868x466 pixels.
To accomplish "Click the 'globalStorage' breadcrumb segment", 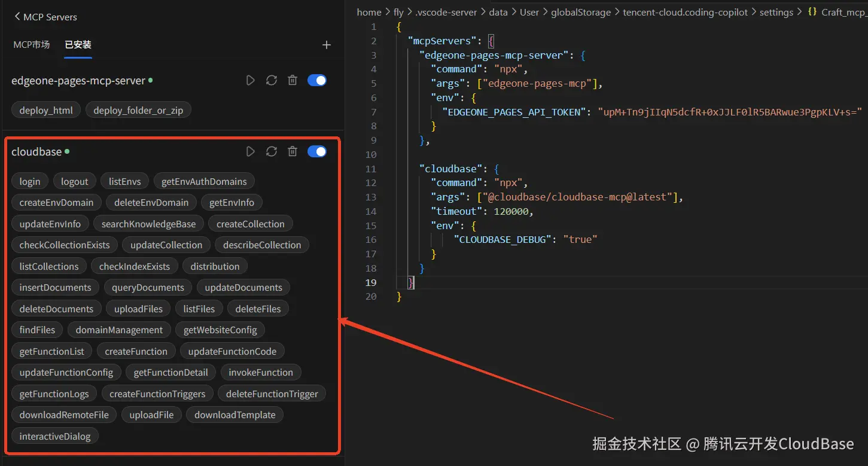I will (581, 12).
